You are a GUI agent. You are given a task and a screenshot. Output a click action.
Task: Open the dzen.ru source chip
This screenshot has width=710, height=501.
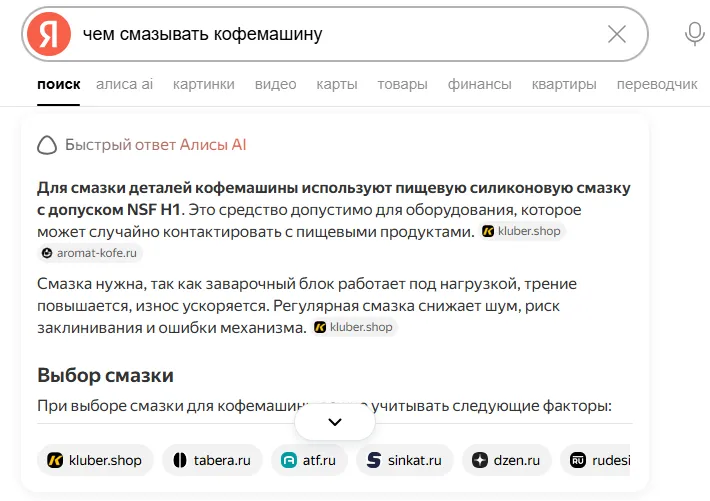(506, 460)
